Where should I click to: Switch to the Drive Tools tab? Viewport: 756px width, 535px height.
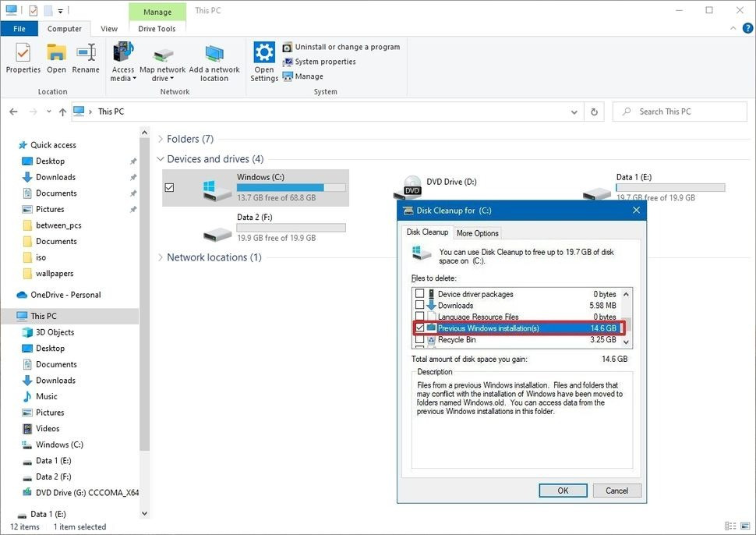pyautogui.click(x=157, y=28)
